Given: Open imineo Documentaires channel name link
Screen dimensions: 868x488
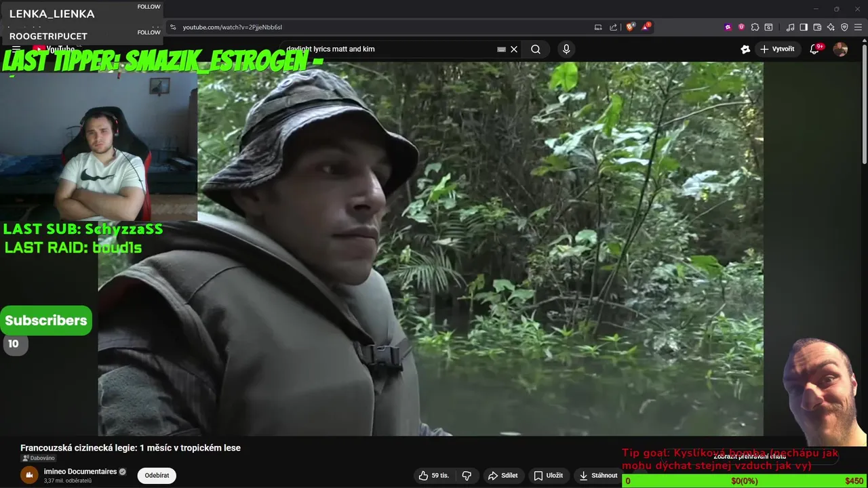Looking at the screenshot, I should pos(81,471).
